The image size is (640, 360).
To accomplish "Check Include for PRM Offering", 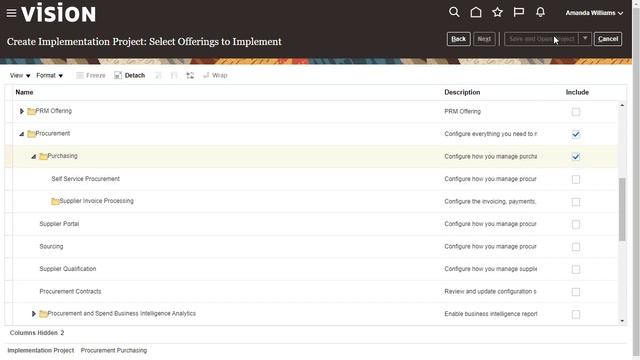I will pos(576,112).
